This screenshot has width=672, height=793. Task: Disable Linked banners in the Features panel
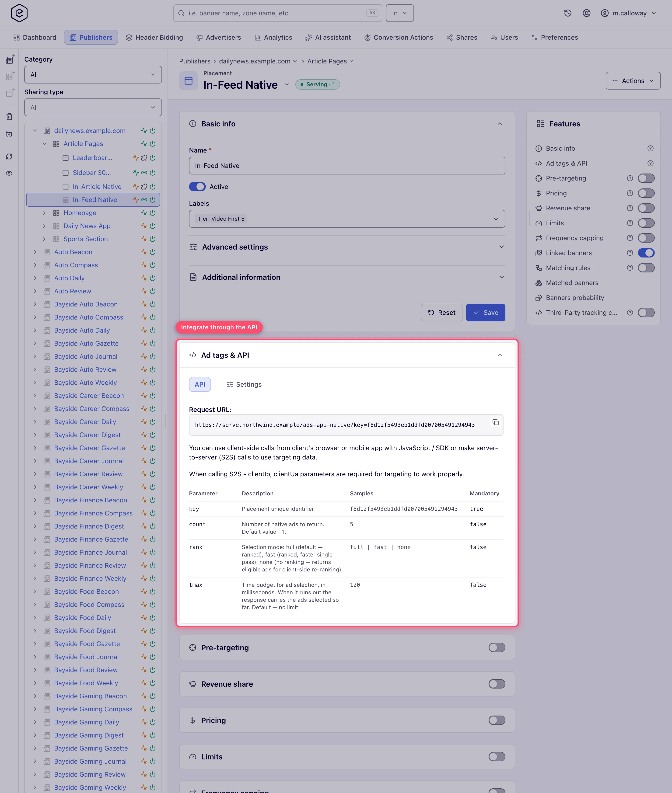tap(646, 253)
